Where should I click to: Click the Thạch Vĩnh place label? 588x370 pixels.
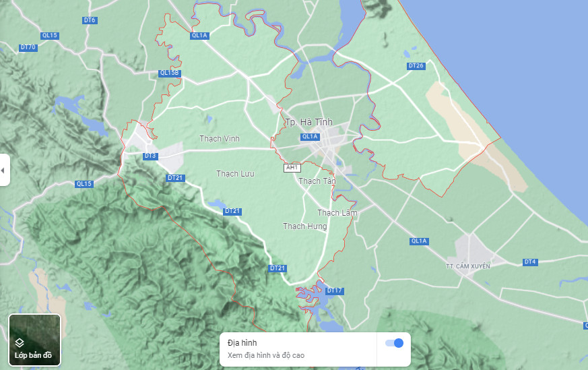pos(220,138)
